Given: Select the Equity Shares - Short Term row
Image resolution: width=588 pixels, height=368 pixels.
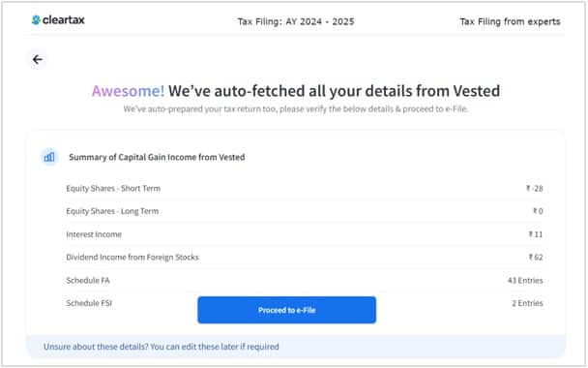Looking at the screenshot, I should [x=304, y=188].
